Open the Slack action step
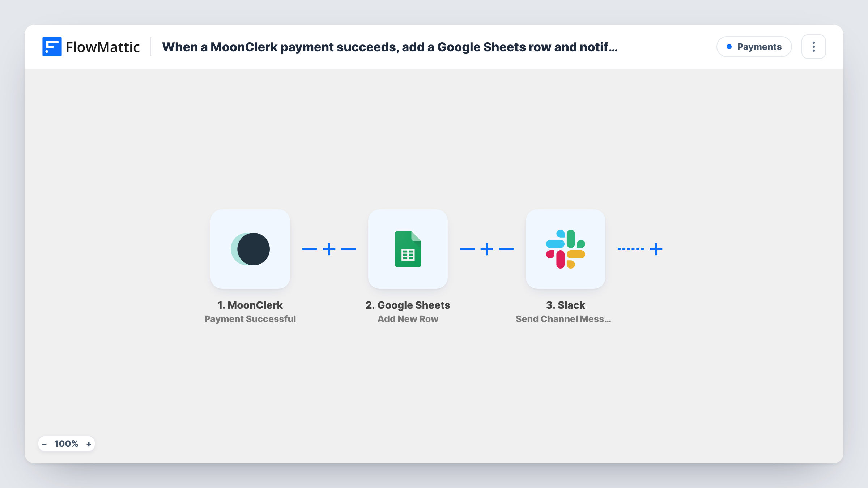This screenshot has height=488, width=868. click(x=566, y=249)
